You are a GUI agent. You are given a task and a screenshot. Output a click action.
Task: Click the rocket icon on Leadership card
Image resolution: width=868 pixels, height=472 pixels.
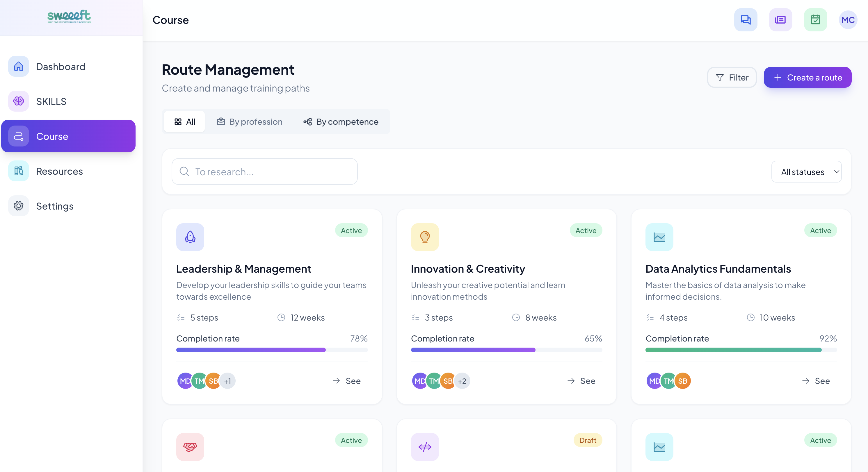pyautogui.click(x=190, y=237)
